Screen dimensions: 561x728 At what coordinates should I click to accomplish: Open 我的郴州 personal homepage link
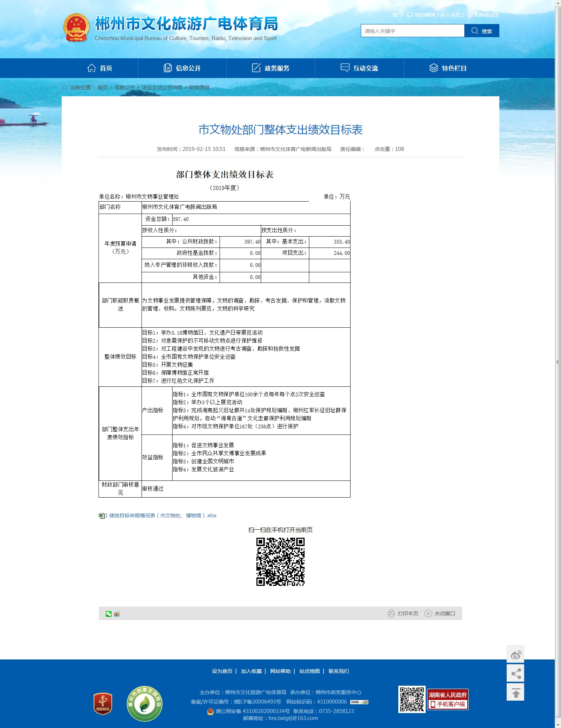click(439, 15)
